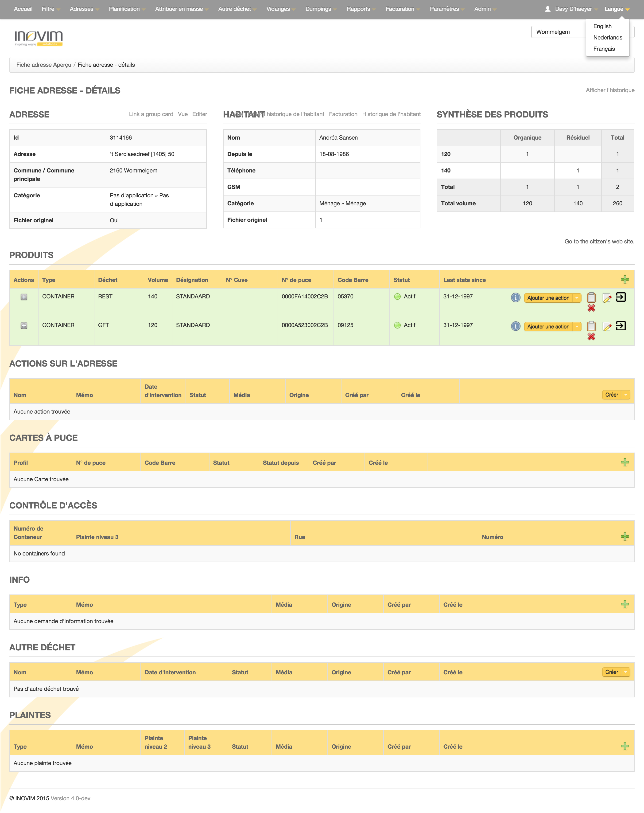This screenshot has width=644, height=813.
Task: Click the Vue link in Adresse
Action: pos(183,114)
